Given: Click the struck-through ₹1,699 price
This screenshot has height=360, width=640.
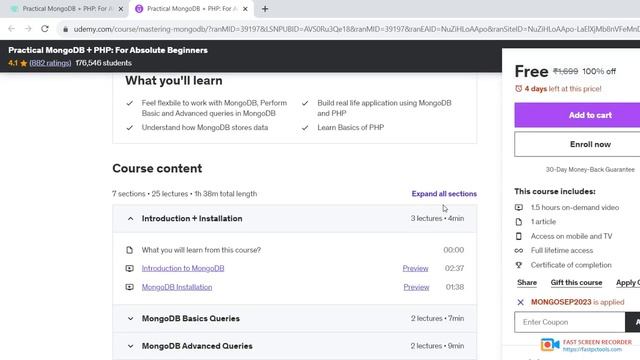Looking at the screenshot, I should pyautogui.click(x=565, y=71).
